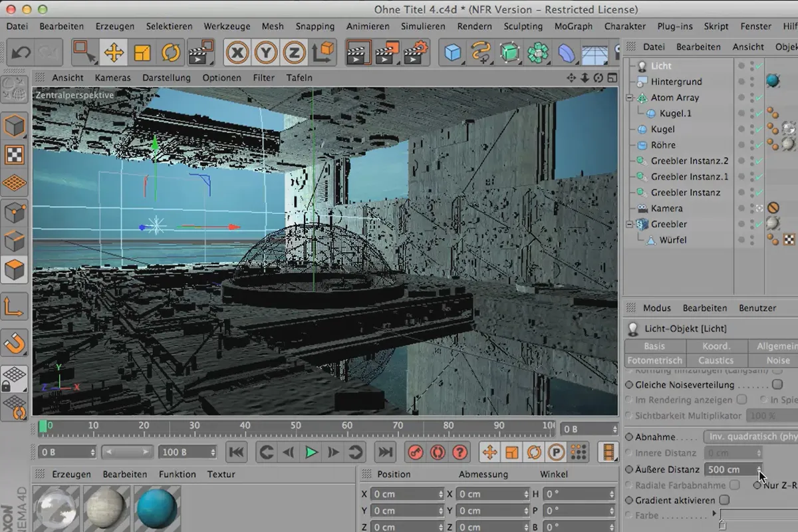This screenshot has height=532, width=798.
Task: Collapse the Atom Array tree node
Action: pos(629,98)
